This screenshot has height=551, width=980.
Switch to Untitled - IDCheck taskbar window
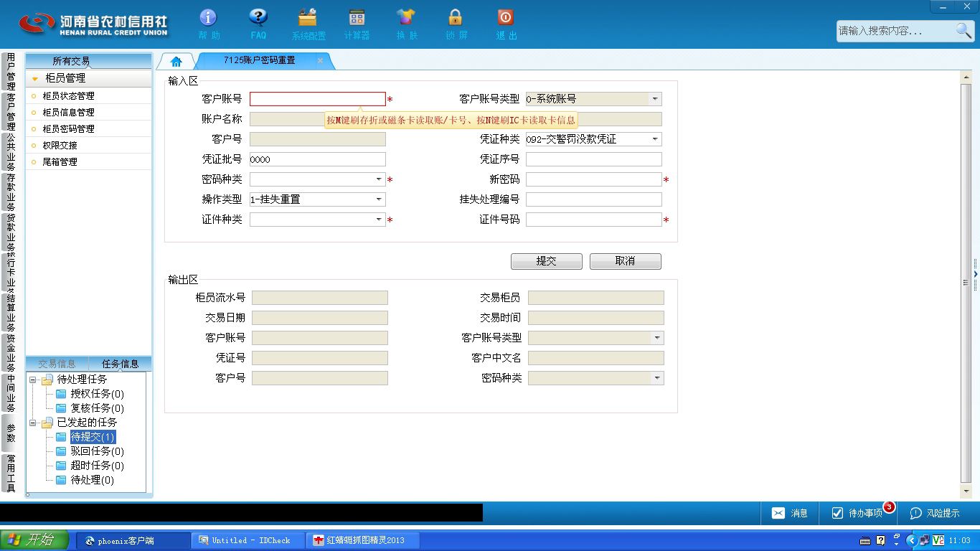248,540
